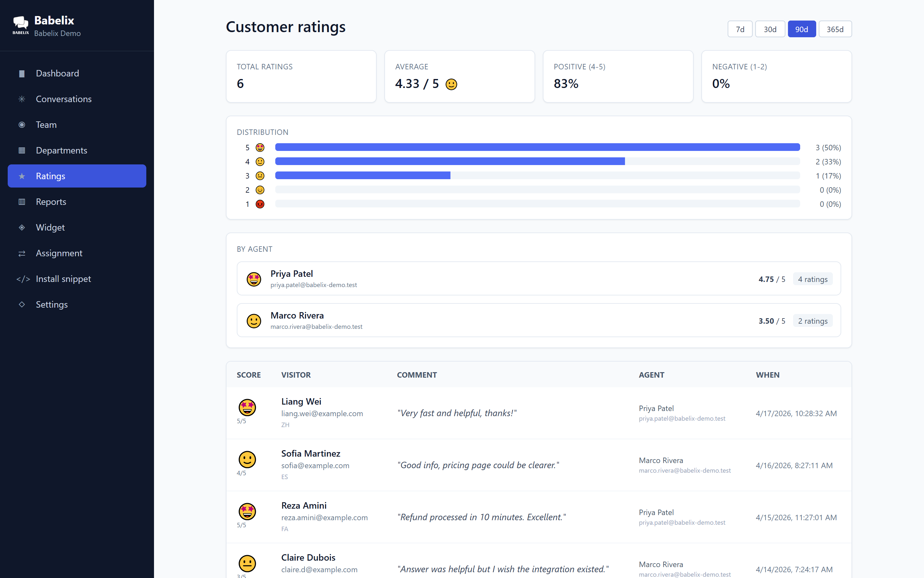This screenshot has height=578, width=924.
Task: Click timestamp 4/17/2026, 10:28:32 AM
Action: 796,414
